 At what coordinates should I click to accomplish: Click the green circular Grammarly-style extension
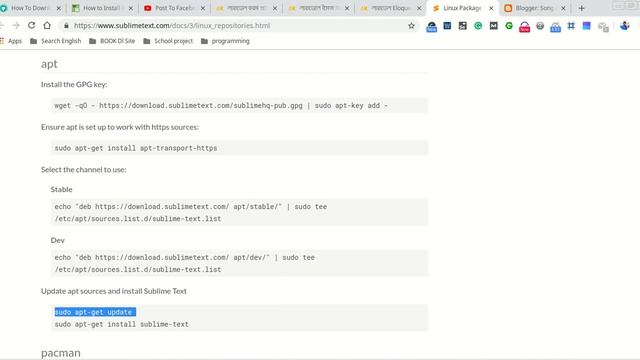click(478, 26)
